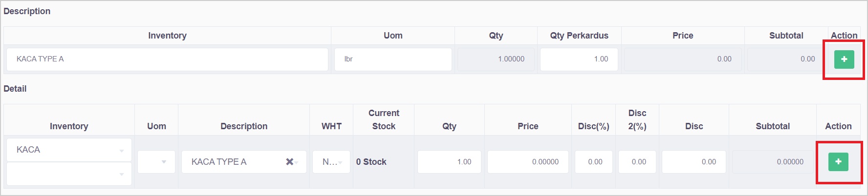The image size is (868, 196).
Task: Click the Subtotal field in the Description row
Action: (x=786, y=59)
